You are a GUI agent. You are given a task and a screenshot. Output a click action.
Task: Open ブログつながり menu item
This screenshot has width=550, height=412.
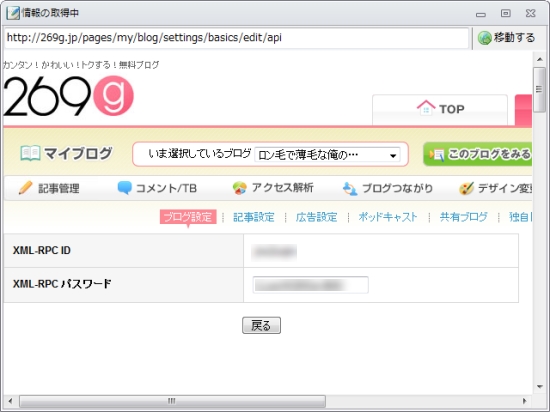(x=388, y=188)
